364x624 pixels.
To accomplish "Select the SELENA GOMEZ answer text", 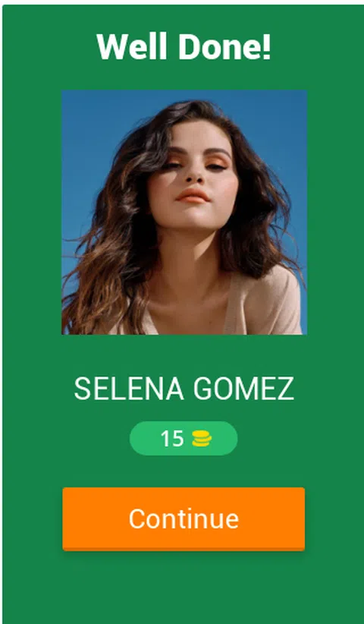I will (184, 389).
